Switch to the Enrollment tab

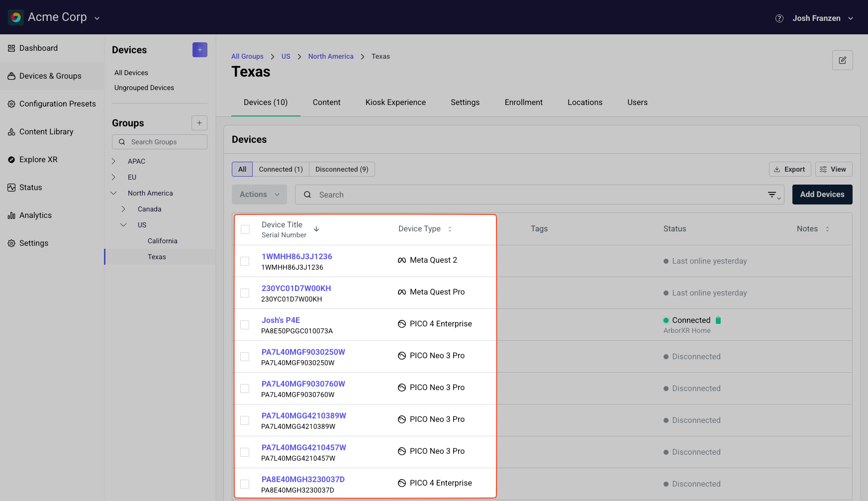point(523,102)
